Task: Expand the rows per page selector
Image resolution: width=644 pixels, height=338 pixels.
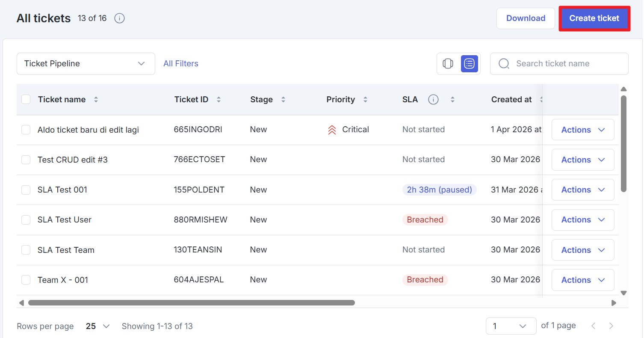Action: click(98, 326)
